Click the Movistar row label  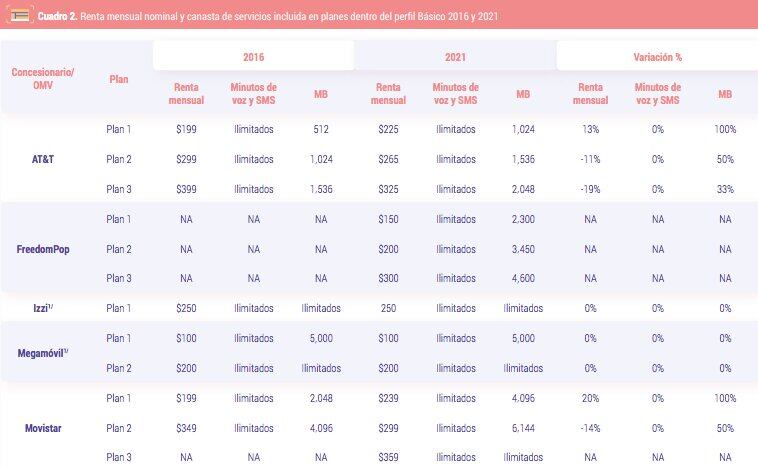(43, 428)
